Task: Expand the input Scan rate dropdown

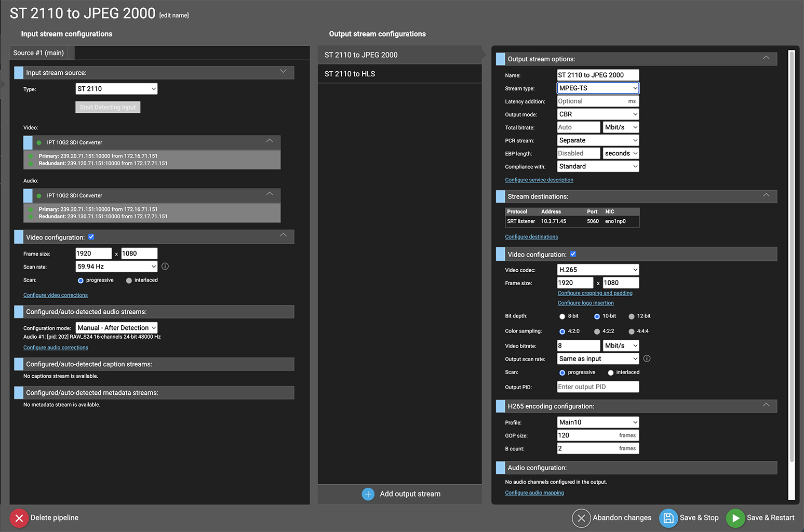Action: pyautogui.click(x=116, y=267)
